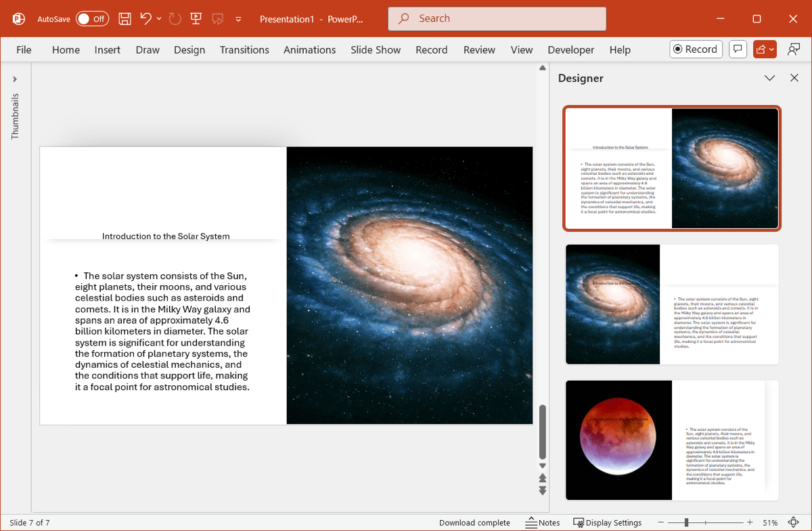
Task: Click Fit slide to window icon
Action: [x=794, y=523]
